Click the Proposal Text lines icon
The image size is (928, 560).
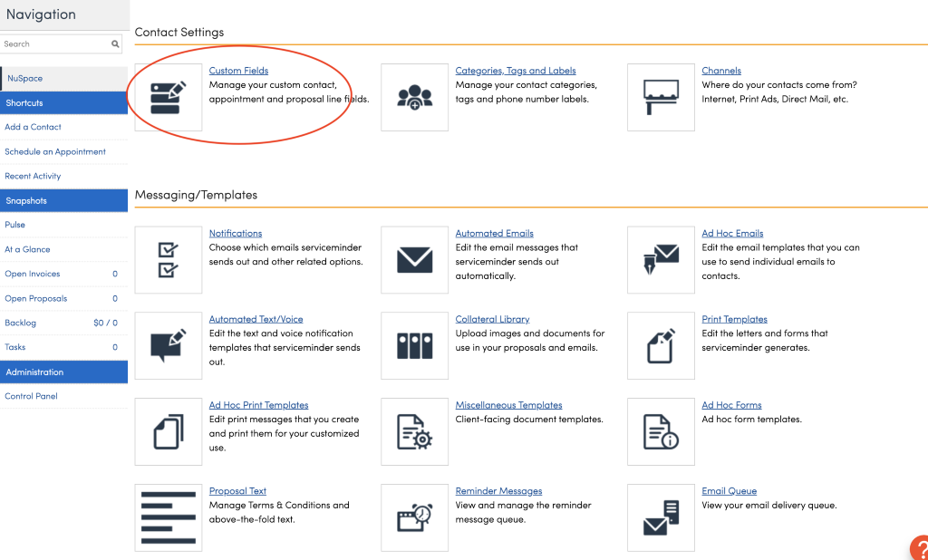pos(168,517)
